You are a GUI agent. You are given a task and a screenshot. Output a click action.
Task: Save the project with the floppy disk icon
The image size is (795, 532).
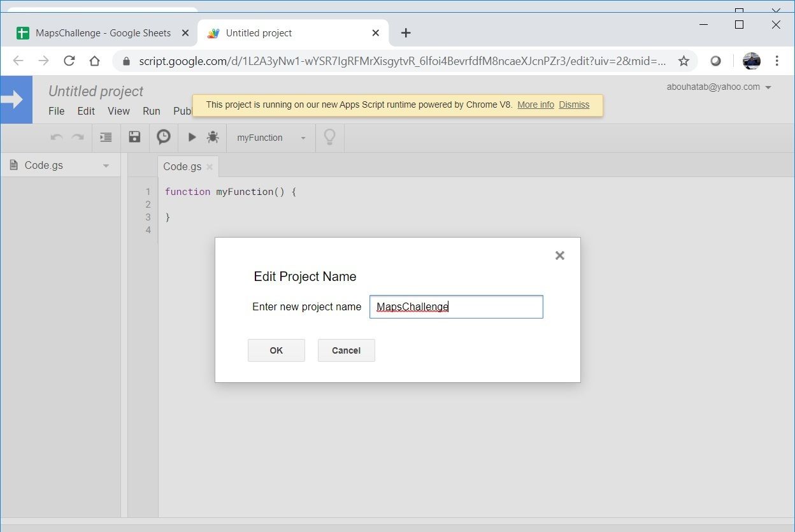tap(134, 137)
